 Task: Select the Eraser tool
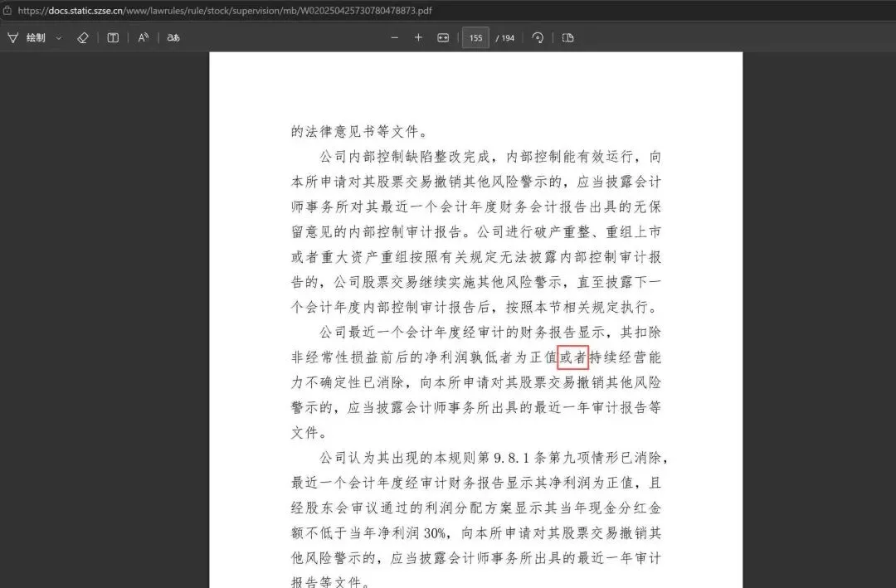click(83, 37)
